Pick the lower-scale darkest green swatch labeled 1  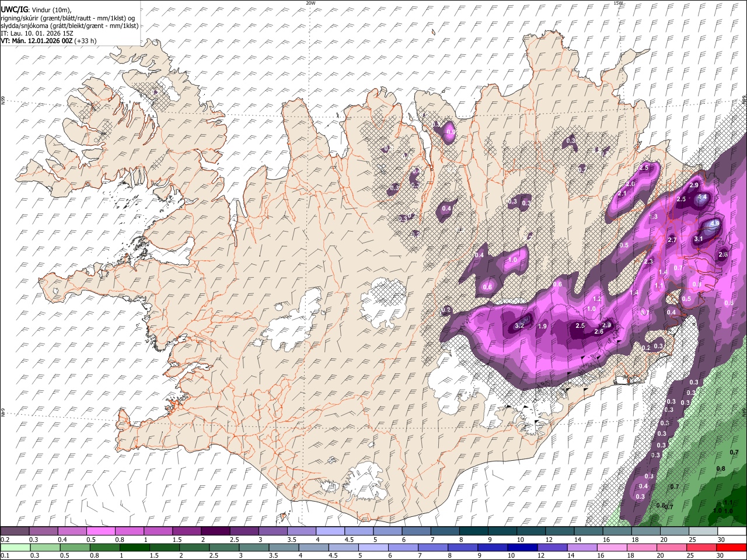[x=134, y=548]
